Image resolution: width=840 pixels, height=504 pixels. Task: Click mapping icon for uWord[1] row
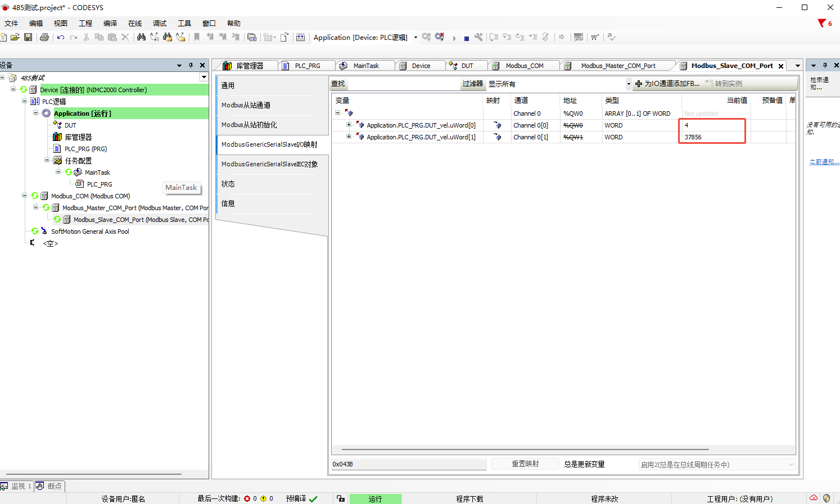click(498, 137)
